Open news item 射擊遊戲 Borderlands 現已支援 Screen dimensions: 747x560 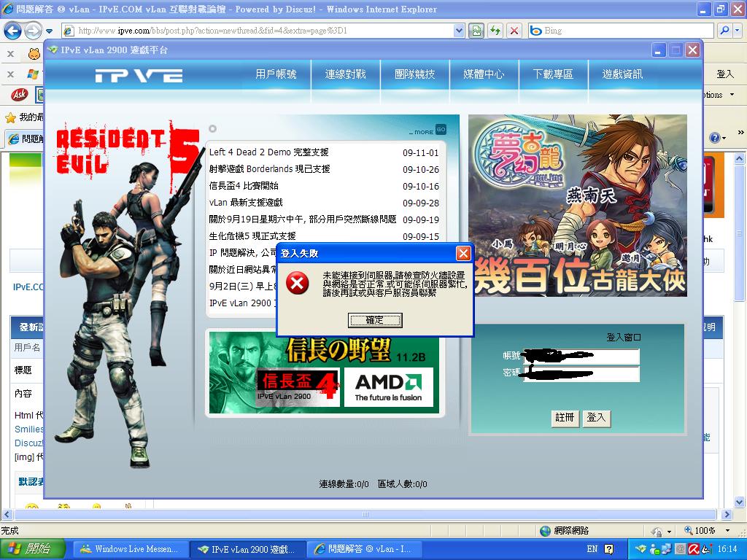[270, 169]
